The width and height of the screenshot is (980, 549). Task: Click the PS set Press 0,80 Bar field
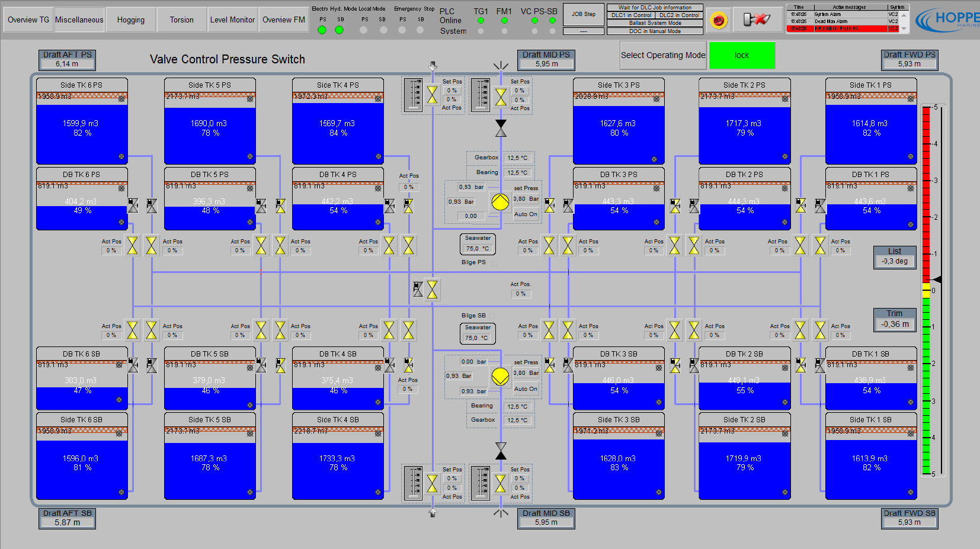pos(526,199)
